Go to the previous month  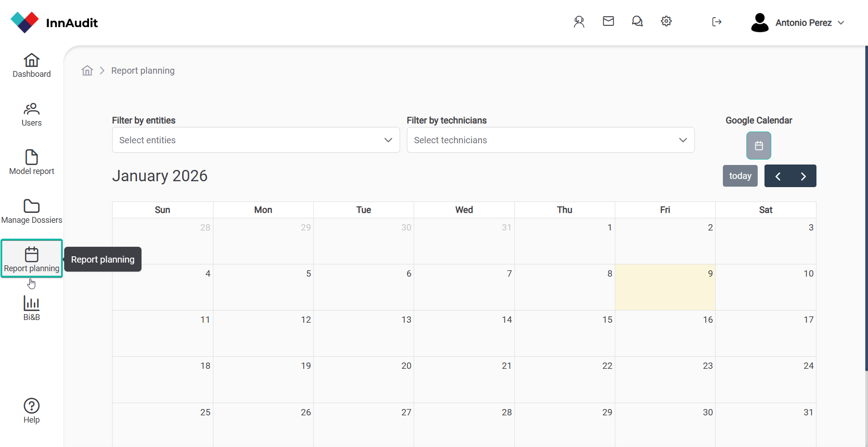click(778, 176)
